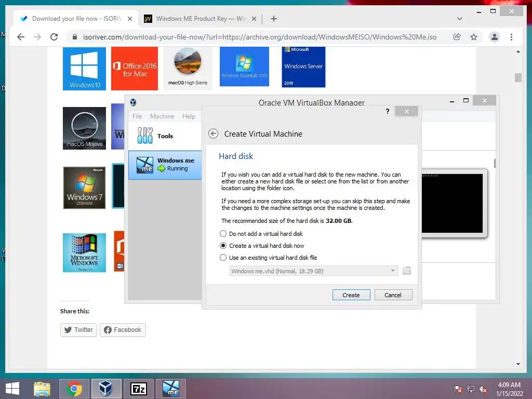Click the VirtualBox cube logo in title bar
The image size is (532, 399).
click(x=134, y=102)
